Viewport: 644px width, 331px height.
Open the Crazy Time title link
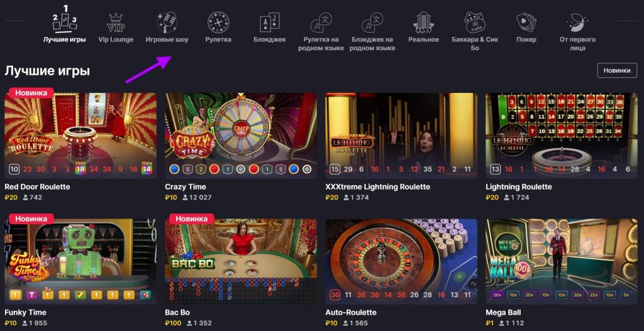click(x=186, y=187)
